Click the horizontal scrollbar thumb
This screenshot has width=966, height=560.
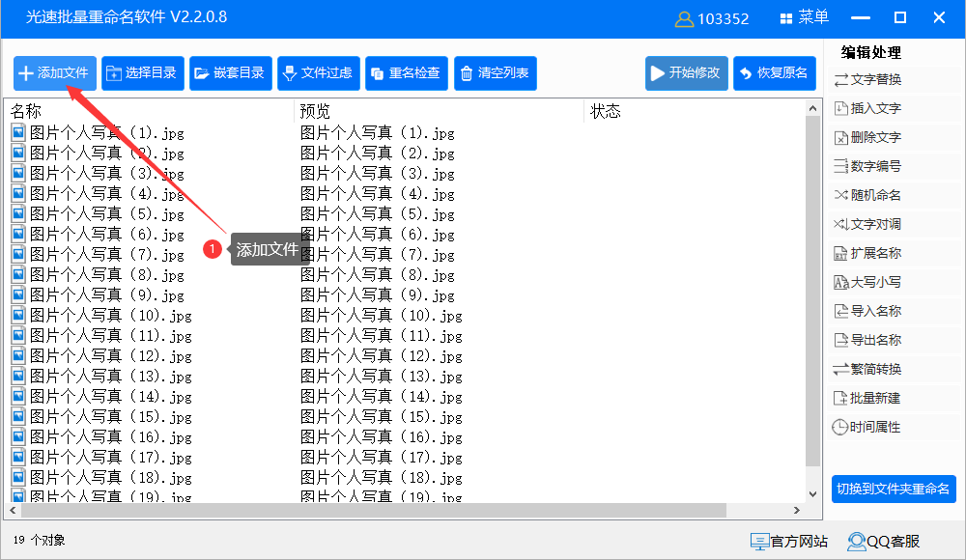tap(374, 510)
